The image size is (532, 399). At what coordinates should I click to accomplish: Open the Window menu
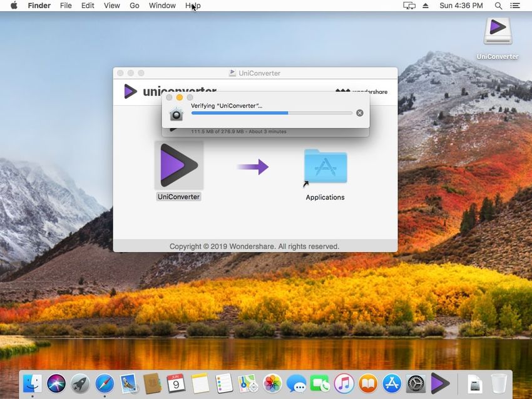(162, 6)
